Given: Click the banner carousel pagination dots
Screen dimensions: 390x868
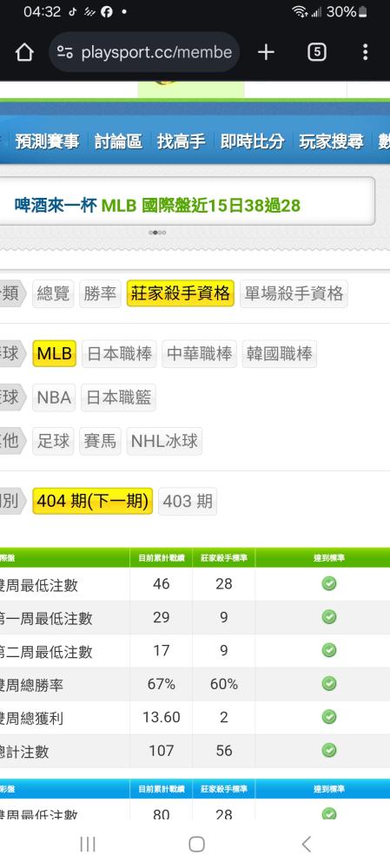Looking at the screenshot, I should click(157, 233).
